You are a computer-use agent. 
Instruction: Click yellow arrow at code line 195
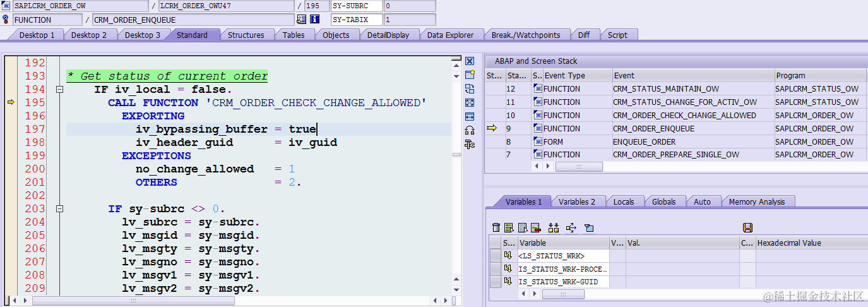pos(10,102)
